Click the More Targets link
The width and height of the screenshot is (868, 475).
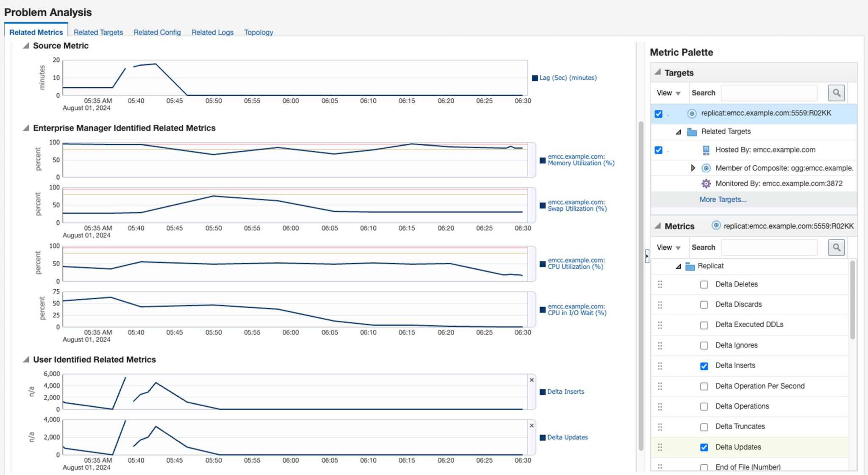coord(723,199)
